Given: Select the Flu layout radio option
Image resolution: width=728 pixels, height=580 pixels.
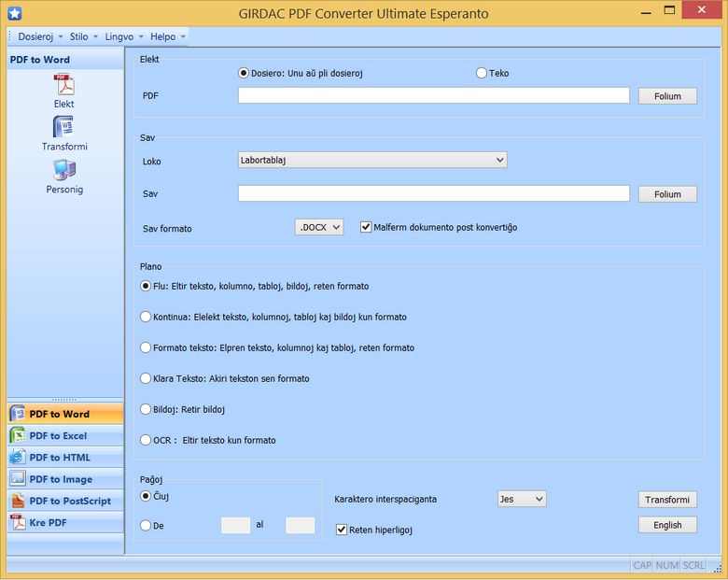Looking at the screenshot, I should tap(146, 286).
